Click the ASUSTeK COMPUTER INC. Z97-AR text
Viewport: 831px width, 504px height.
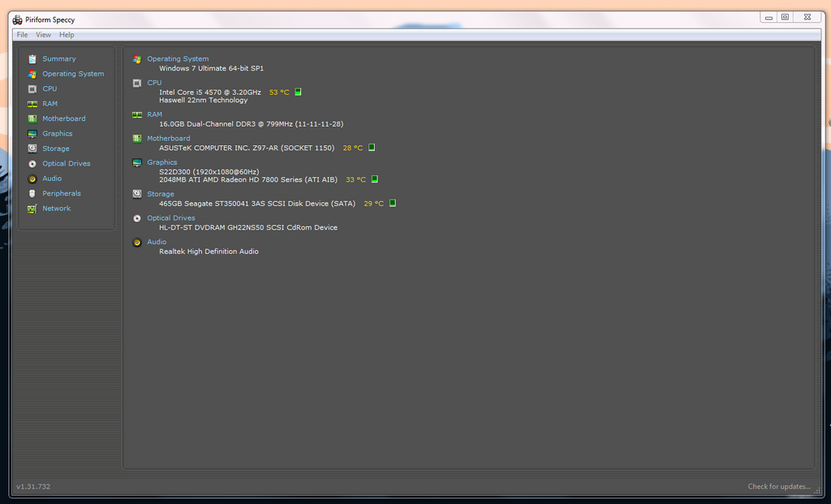coord(247,148)
